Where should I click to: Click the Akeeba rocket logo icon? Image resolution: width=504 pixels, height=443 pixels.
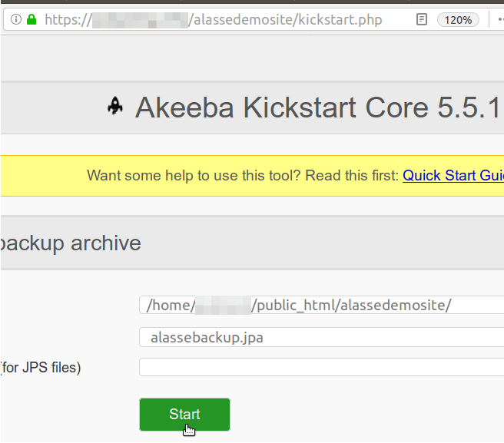pyautogui.click(x=115, y=106)
